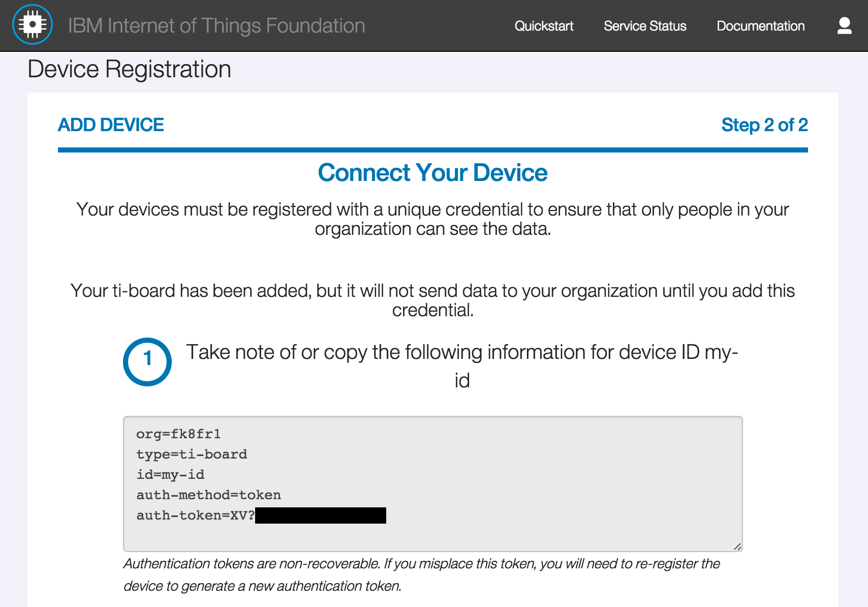Screen dimensions: 868x607
Task: Click the IBM IoT chip logo icon
Action: click(x=33, y=24)
